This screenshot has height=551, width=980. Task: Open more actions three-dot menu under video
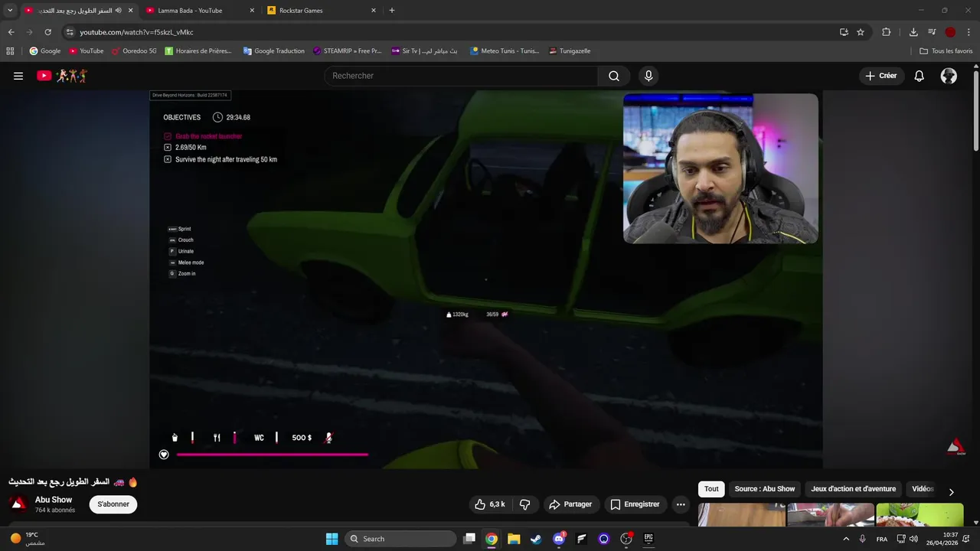[x=681, y=504]
